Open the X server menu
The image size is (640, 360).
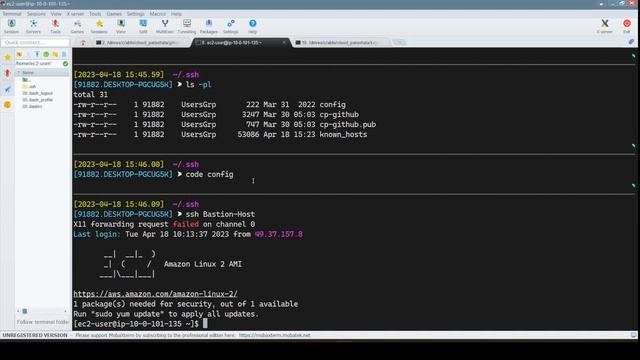75,14
